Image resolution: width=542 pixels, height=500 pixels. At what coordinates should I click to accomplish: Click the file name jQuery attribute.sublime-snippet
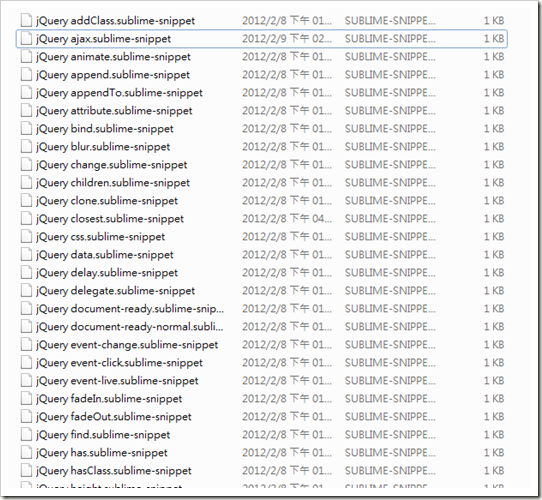[x=114, y=111]
